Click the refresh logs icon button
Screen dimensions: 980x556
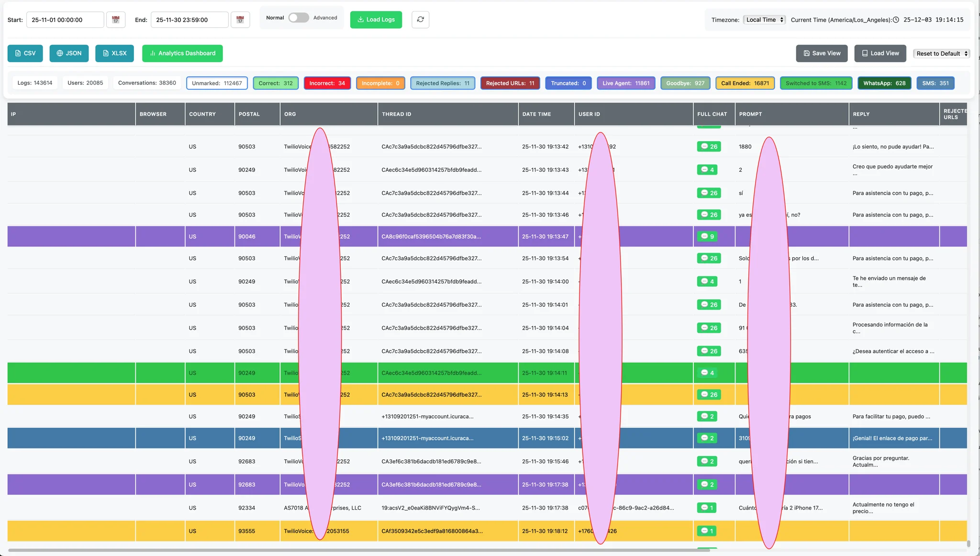[x=420, y=20]
